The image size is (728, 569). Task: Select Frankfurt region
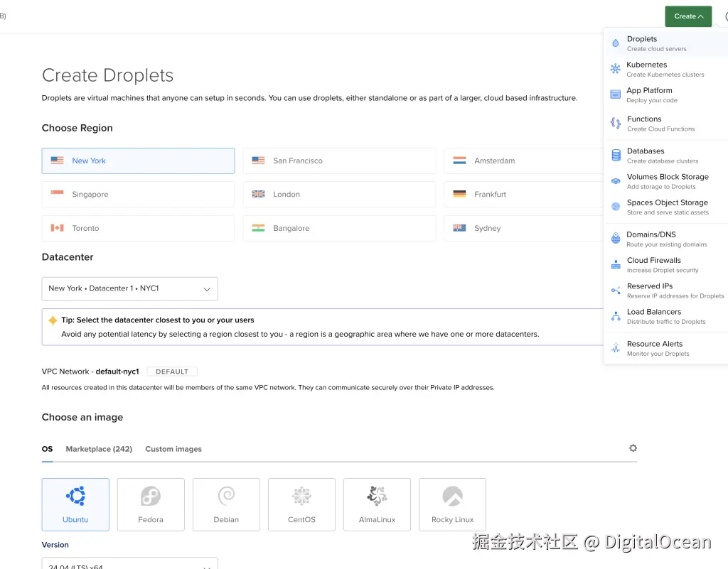523,194
